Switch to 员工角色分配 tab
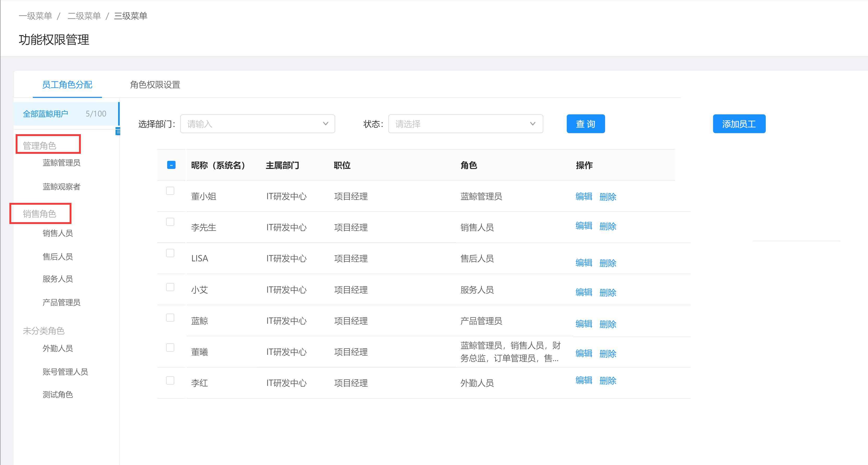The image size is (868, 465). point(67,85)
